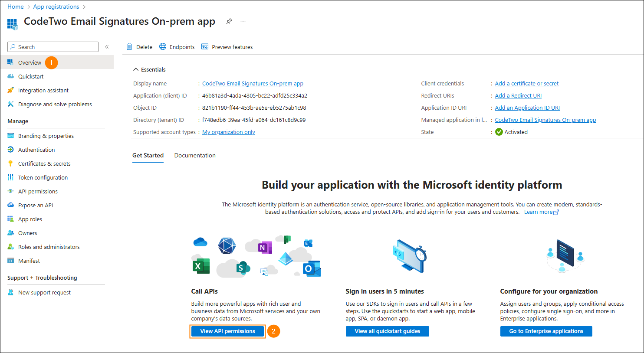Screen dimensions: 644x353
Task: Open Integration assistant rocket icon
Action: 11,91
